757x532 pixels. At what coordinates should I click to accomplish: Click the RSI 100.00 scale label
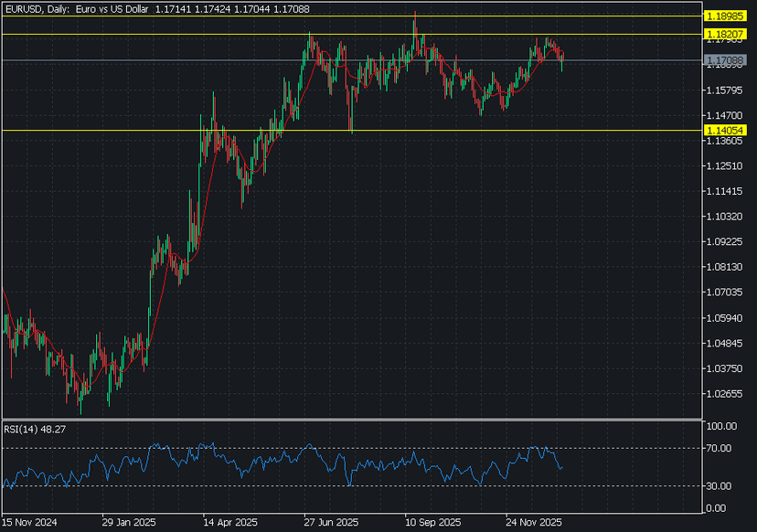click(721, 426)
